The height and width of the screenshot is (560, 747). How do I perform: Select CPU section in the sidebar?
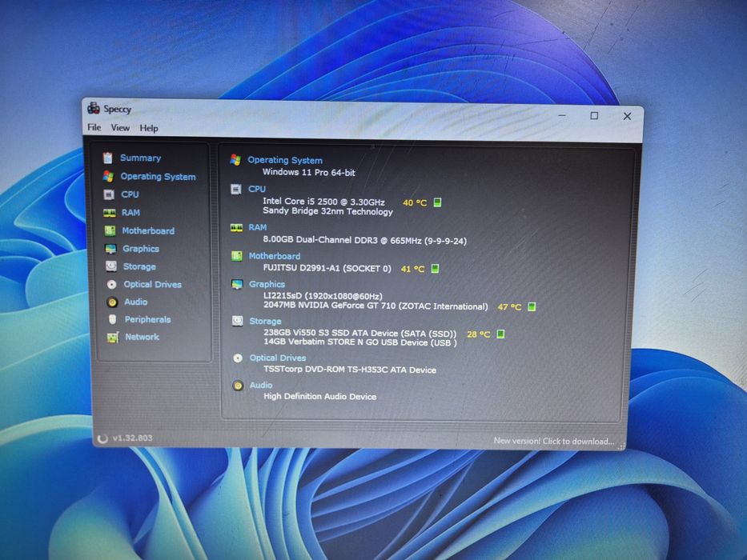pyautogui.click(x=130, y=194)
